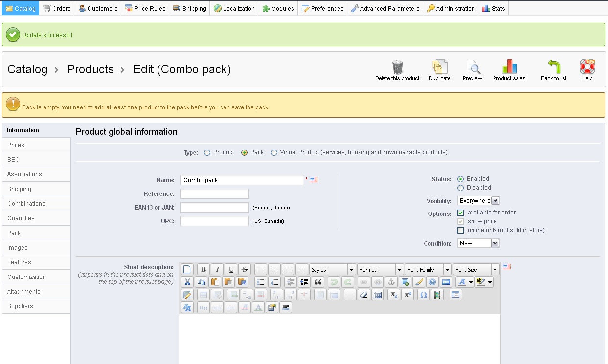Open the Modules menu
This screenshot has width=608, height=364.
point(278,8)
